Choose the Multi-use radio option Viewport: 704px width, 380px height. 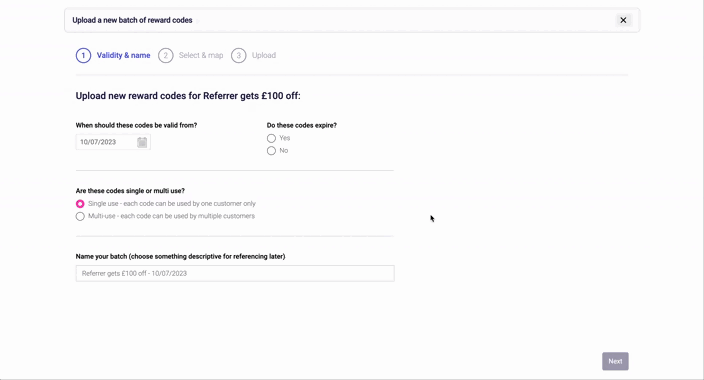tap(80, 217)
